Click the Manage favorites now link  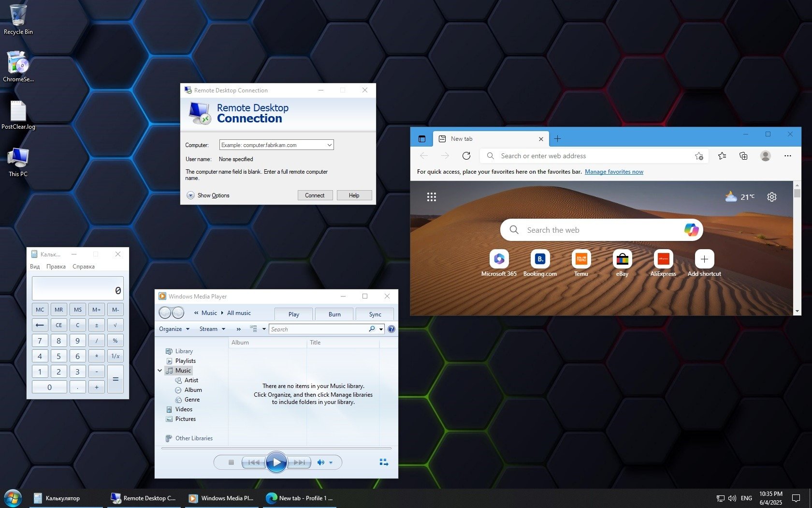614,172
